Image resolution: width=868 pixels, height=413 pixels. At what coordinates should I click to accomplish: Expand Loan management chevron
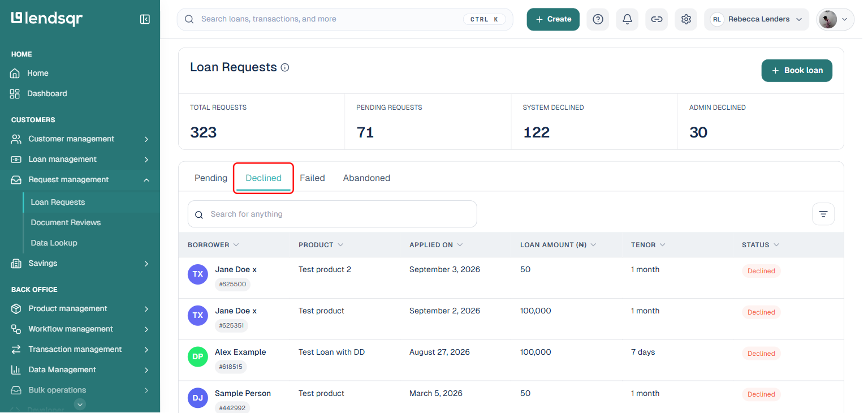click(146, 160)
